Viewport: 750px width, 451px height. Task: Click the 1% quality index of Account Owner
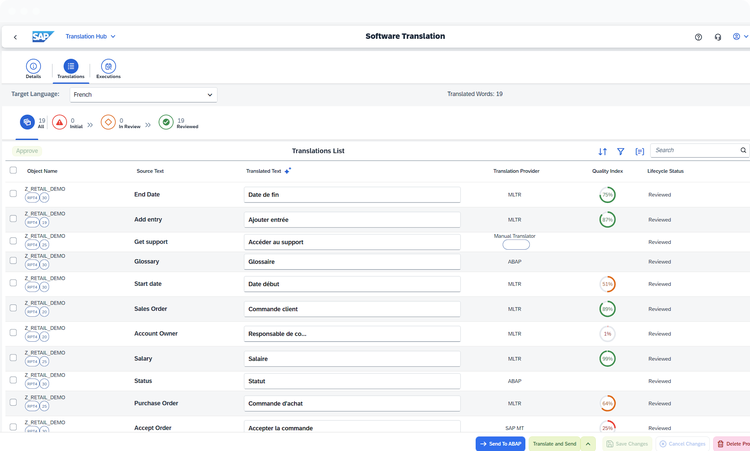(x=607, y=334)
